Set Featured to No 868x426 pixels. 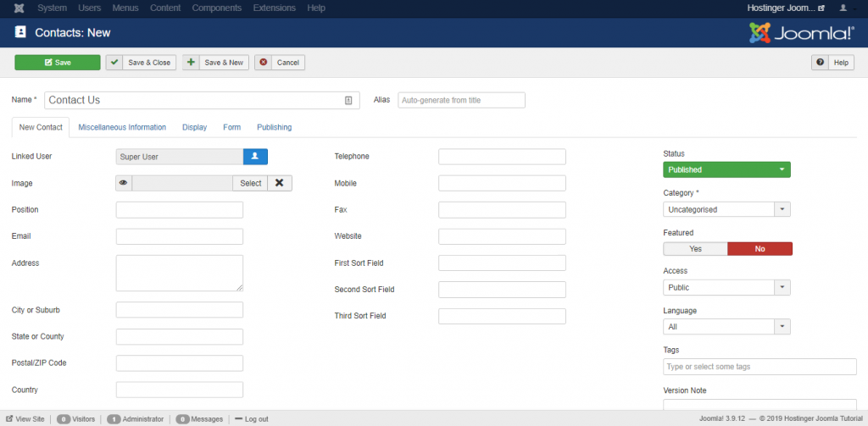(x=759, y=249)
